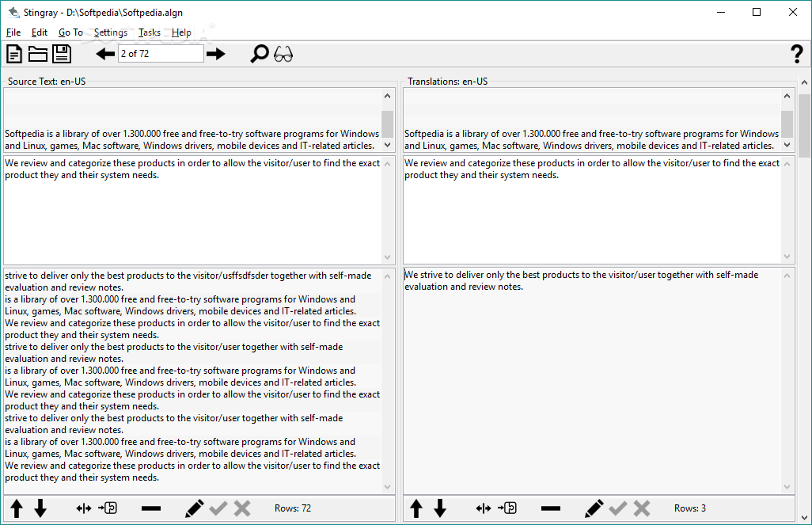The image size is (812, 525).
Task: Cancel source edit with X icon
Action: (242, 508)
